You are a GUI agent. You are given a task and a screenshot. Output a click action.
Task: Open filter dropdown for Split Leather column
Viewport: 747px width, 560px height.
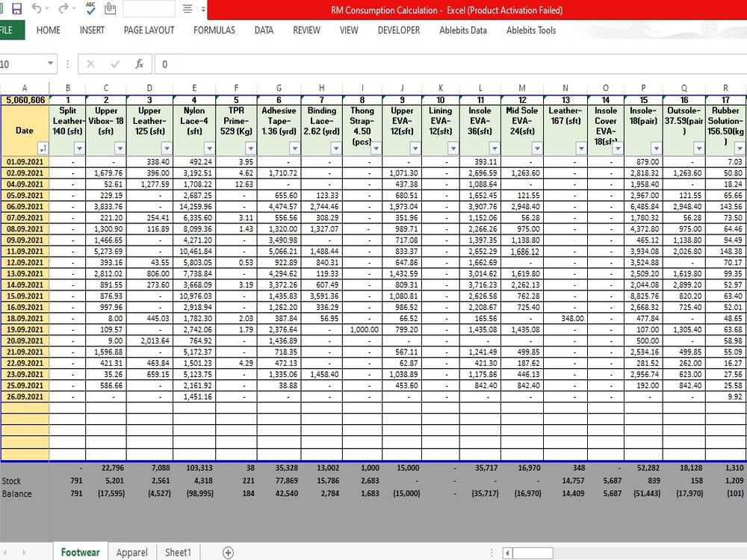click(79, 149)
